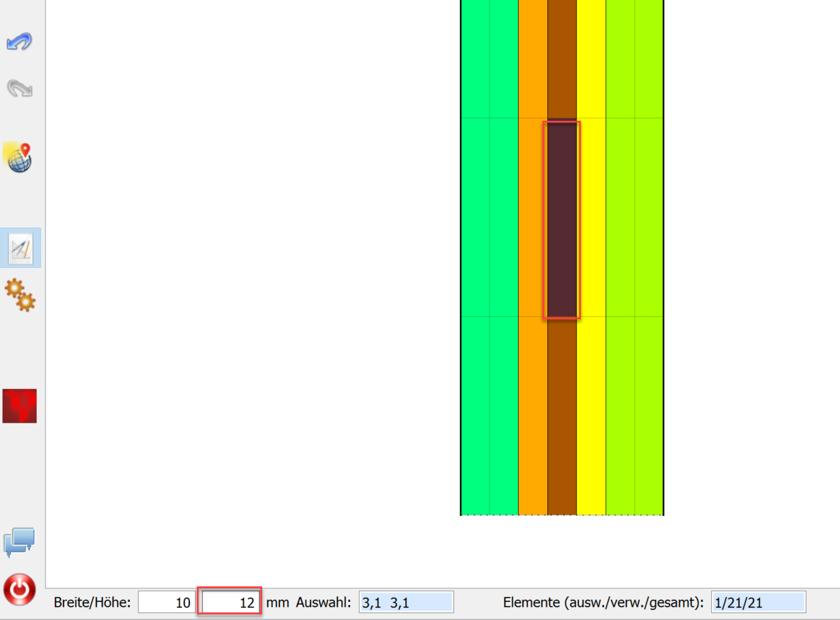Open the comments speech bubble icon
The width and height of the screenshot is (840, 620).
pos(19,542)
